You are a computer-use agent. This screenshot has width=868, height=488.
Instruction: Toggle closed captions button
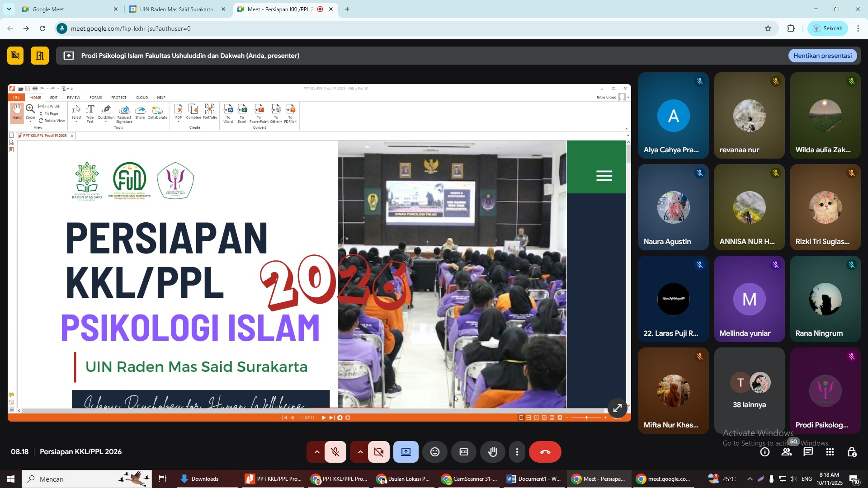click(463, 452)
